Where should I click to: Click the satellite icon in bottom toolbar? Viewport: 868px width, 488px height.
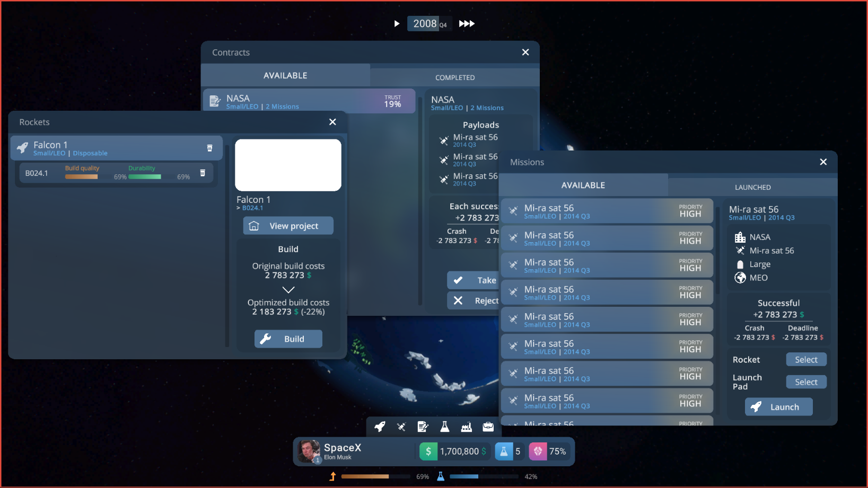(x=401, y=427)
